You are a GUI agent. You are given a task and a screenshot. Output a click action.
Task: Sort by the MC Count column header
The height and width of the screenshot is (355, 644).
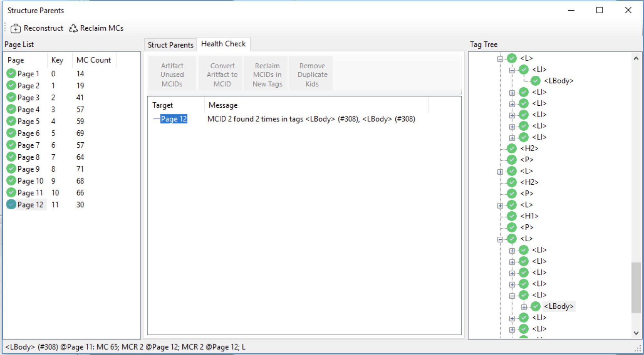point(93,60)
